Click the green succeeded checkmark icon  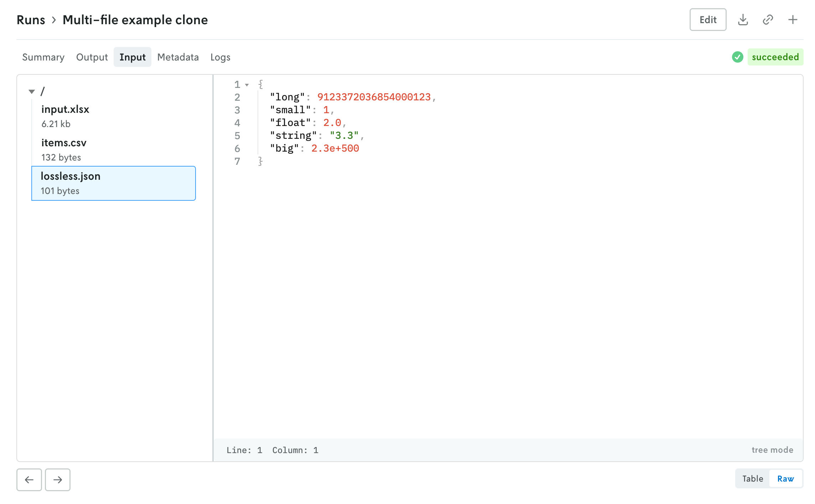pos(738,57)
